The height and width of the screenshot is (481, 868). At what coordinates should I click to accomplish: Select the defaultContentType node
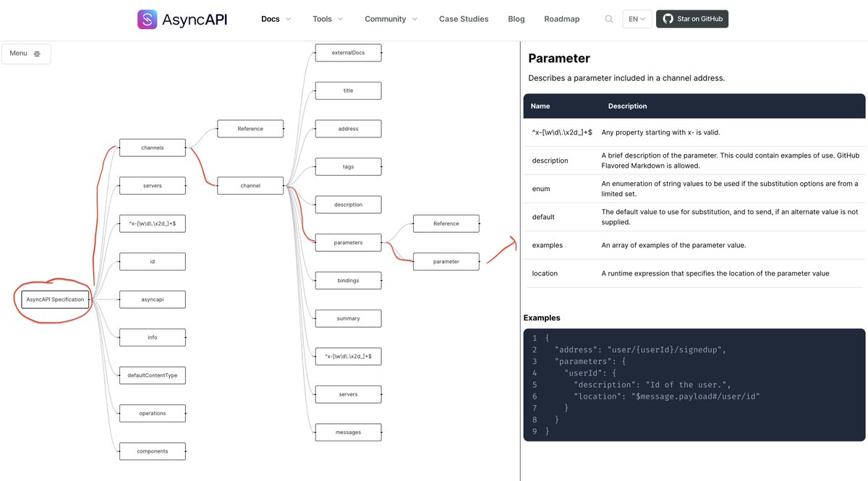pyautogui.click(x=152, y=375)
